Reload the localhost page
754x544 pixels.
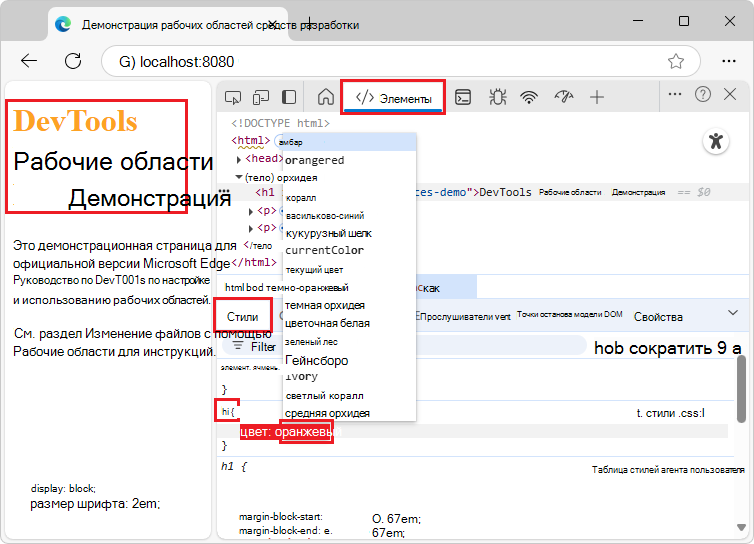coord(73,61)
